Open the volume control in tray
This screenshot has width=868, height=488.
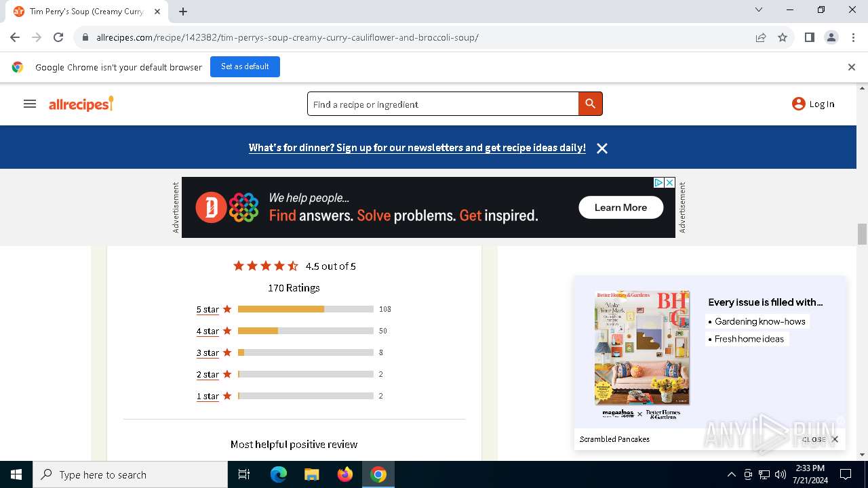[x=781, y=474]
